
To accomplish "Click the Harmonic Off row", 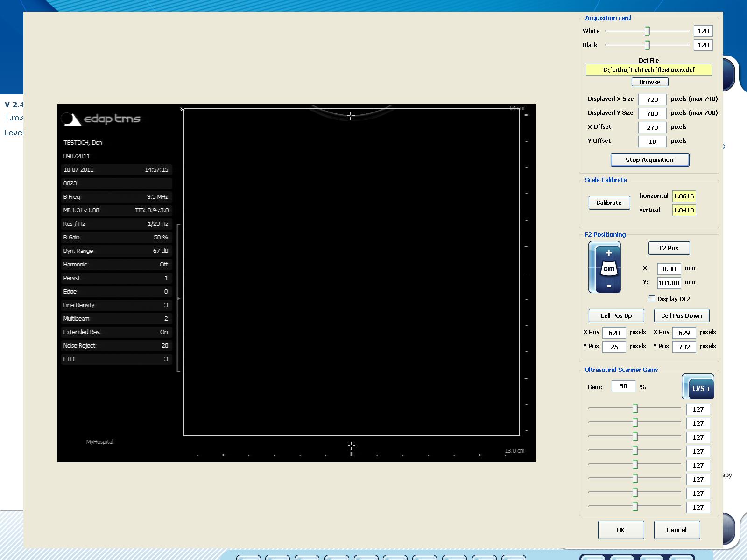I will click(116, 264).
